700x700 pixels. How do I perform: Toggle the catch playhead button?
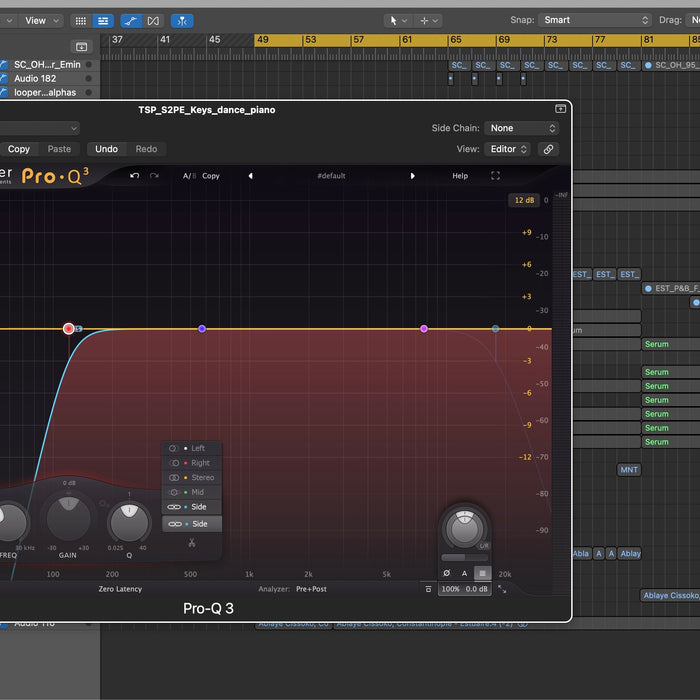click(x=182, y=21)
